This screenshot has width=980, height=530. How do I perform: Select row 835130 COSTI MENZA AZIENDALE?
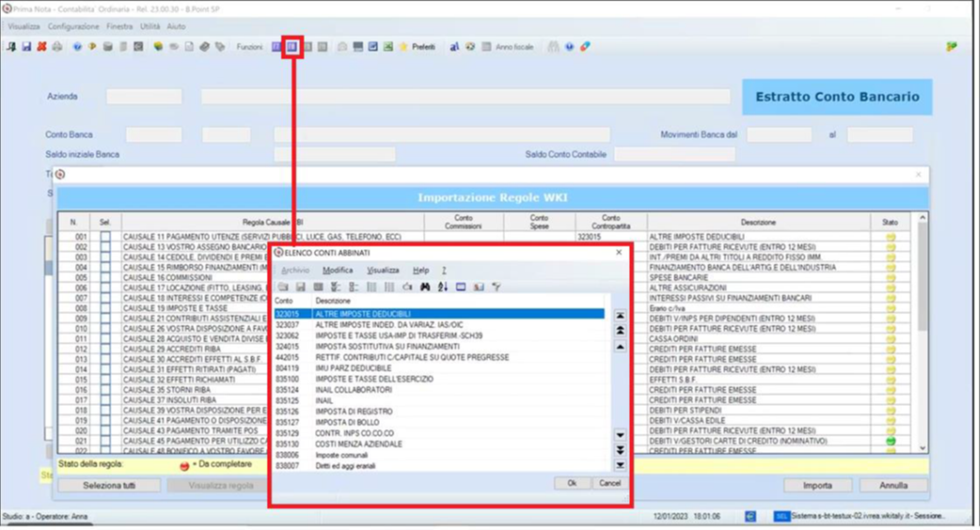pos(439,444)
